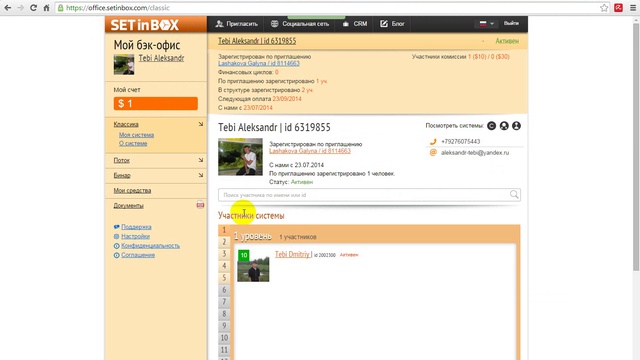640x360 pixels.
Task: Select level 9 tab
Action: (x=224, y=326)
